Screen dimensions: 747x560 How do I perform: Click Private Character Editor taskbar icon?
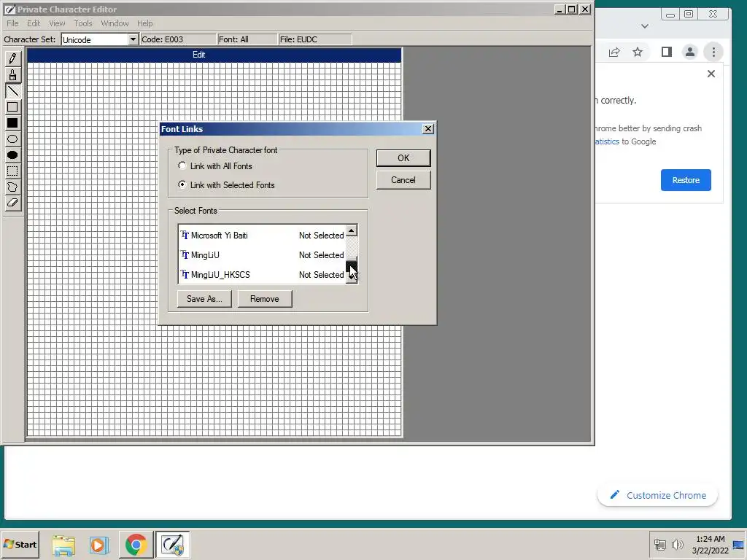172,545
